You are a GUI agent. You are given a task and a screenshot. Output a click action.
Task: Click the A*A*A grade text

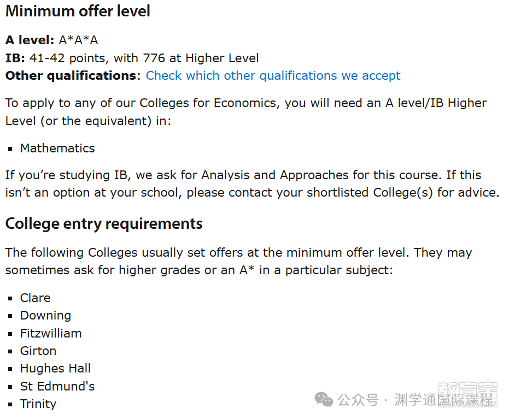[x=78, y=40]
